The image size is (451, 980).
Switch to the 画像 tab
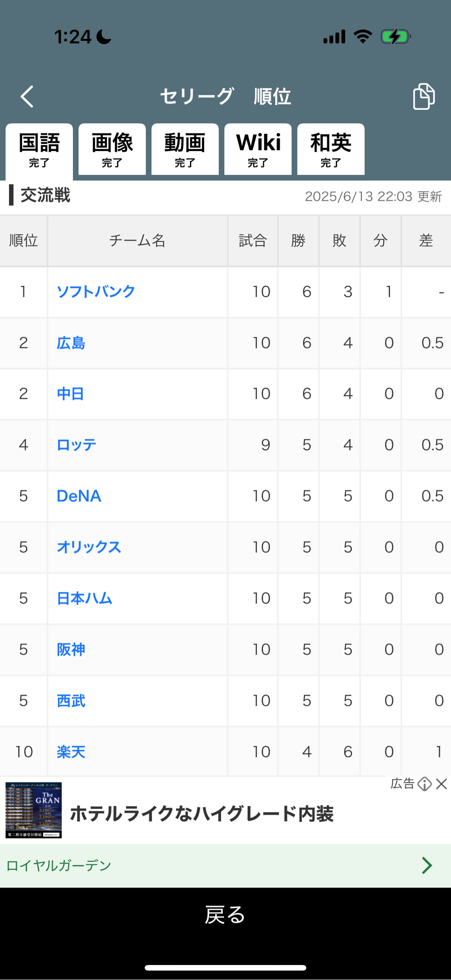pyautogui.click(x=112, y=149)
